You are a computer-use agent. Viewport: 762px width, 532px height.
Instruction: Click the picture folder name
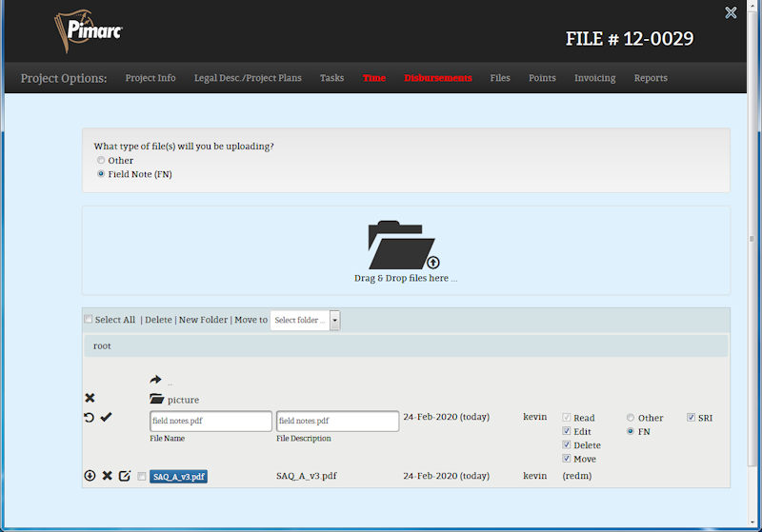(x=183, y=400)
